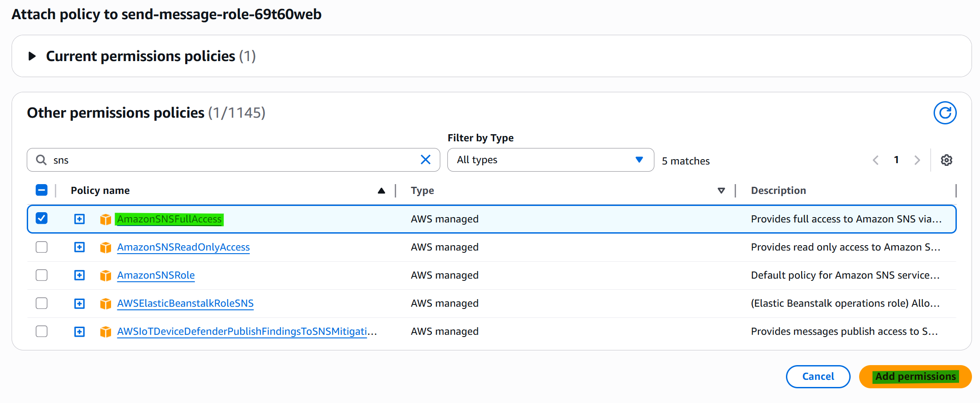Open table preferences gear settings
This screenshot has height=403, width=980.
pyautogui.click(x=947, y=160)
